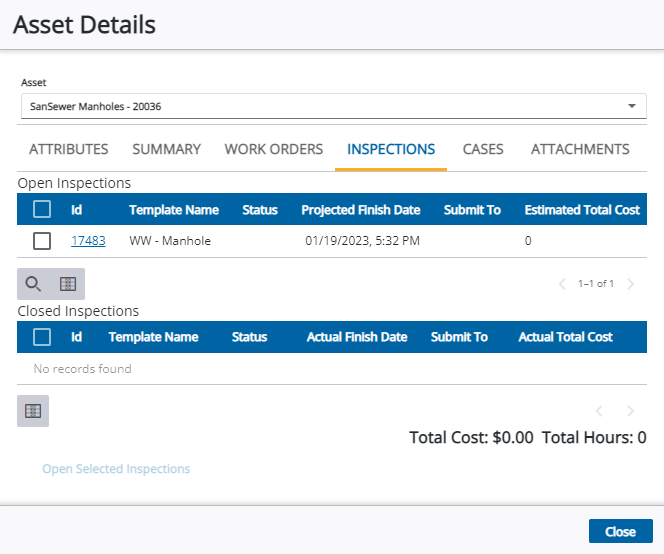Open the Attachments tab
Screen dimensions: 664x554
coord(580,149)
